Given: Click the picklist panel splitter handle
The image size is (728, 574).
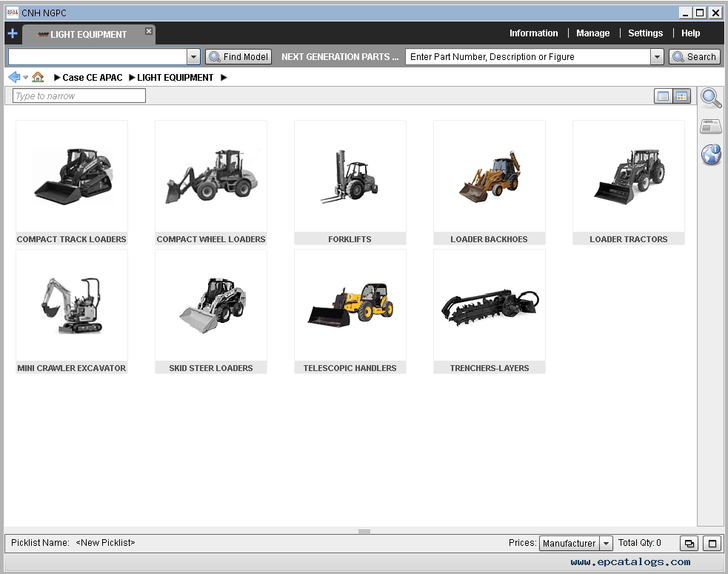Looking at the screenshot, I should tap(364, 531).
